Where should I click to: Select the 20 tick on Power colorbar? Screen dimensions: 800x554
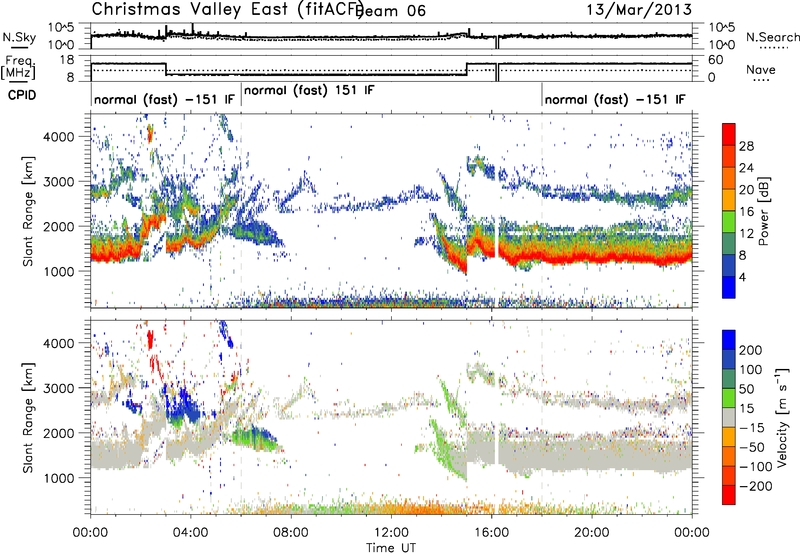point(746,190)
